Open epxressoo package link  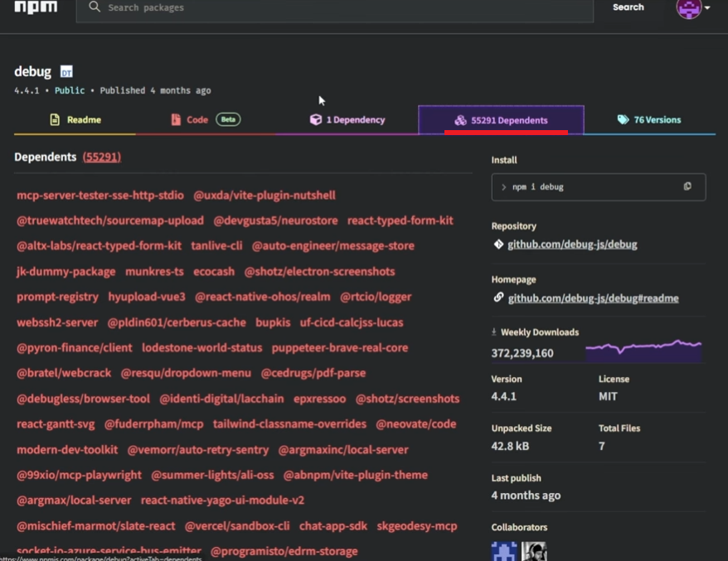pyautogui.click(x=319, y=399)
